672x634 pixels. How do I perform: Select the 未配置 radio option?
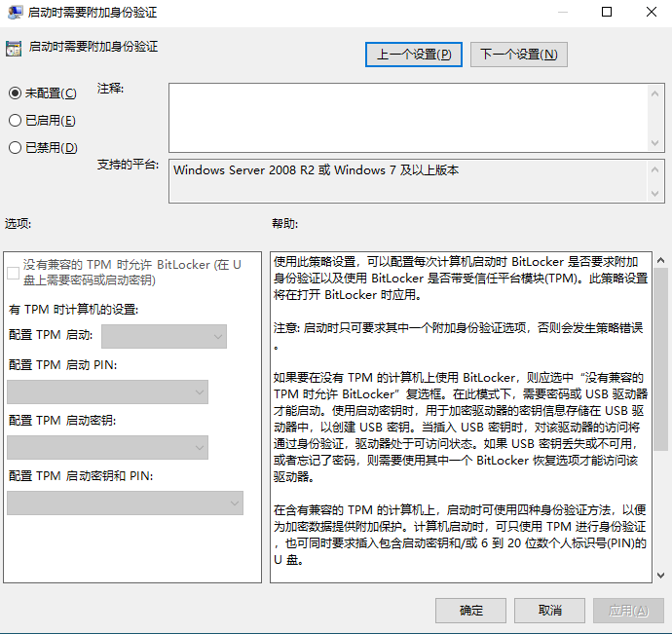[x=15, y=93]
